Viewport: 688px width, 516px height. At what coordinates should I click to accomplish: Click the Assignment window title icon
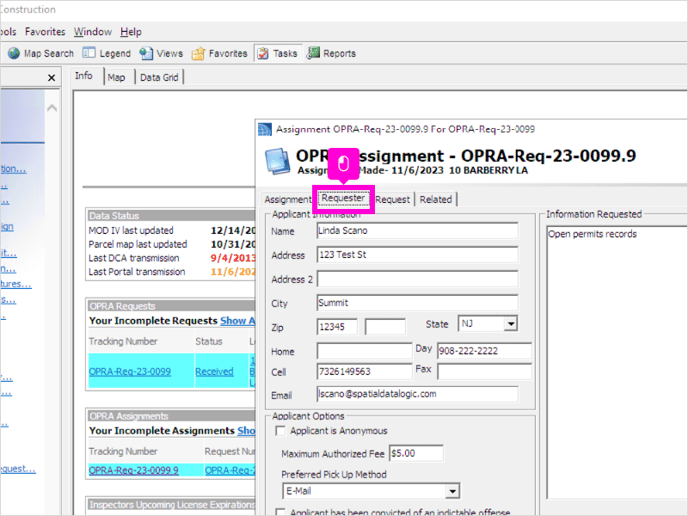(x=265, y=129)
